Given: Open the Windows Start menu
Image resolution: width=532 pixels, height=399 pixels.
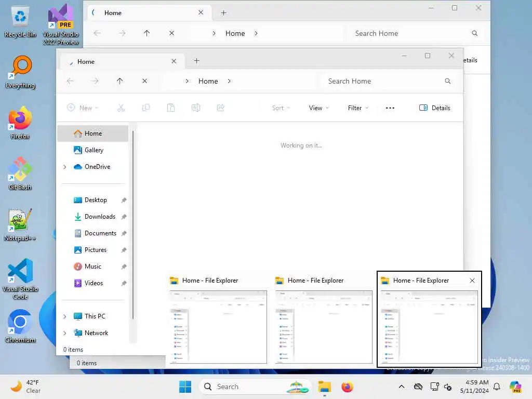Looking at the screenshot, I should coord(185,387).
